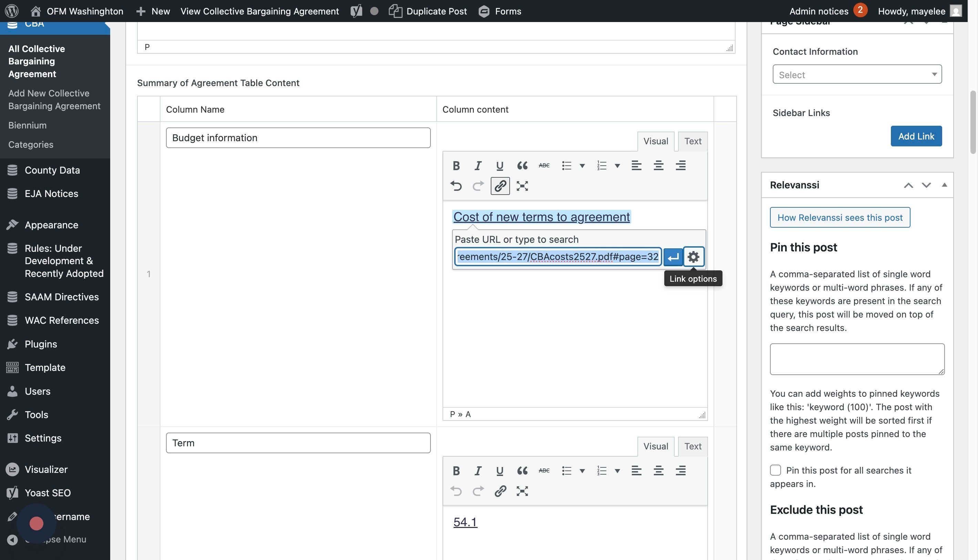The height and width of the screenshot is (560, 978).
Task: Toggle fullscreen in Budget information editor
Action: [x=522, y=186]
